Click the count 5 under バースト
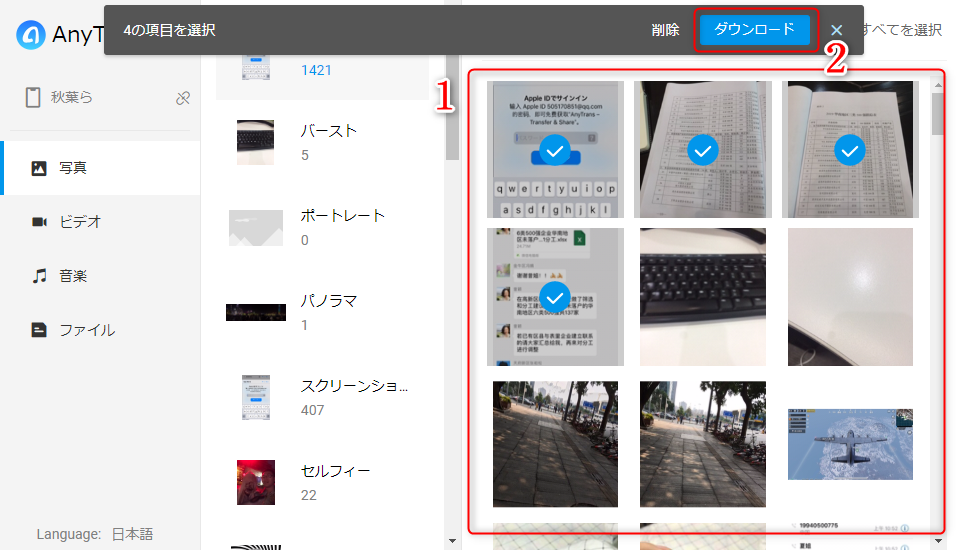Screen dimensions: 967x550 (305, 155)
